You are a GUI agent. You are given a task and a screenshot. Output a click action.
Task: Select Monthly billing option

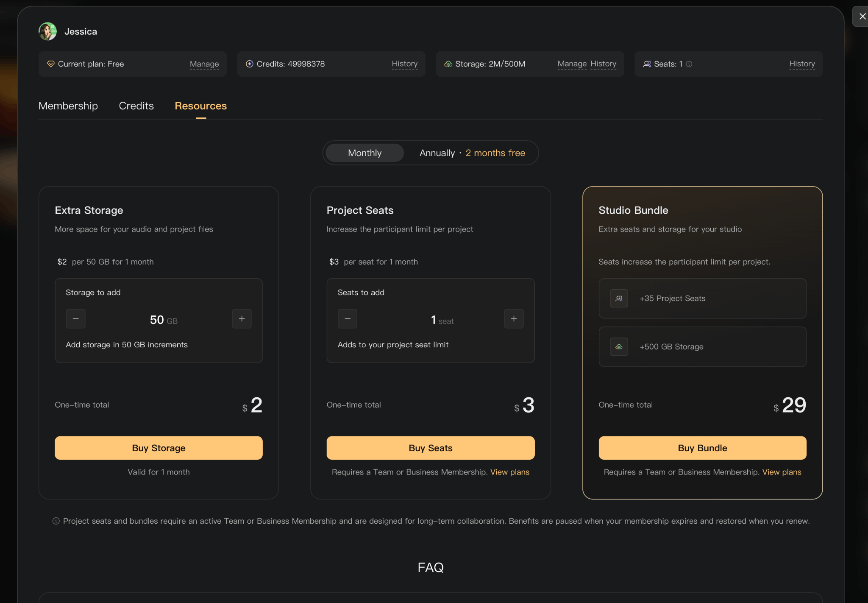[x=364, y=153]
